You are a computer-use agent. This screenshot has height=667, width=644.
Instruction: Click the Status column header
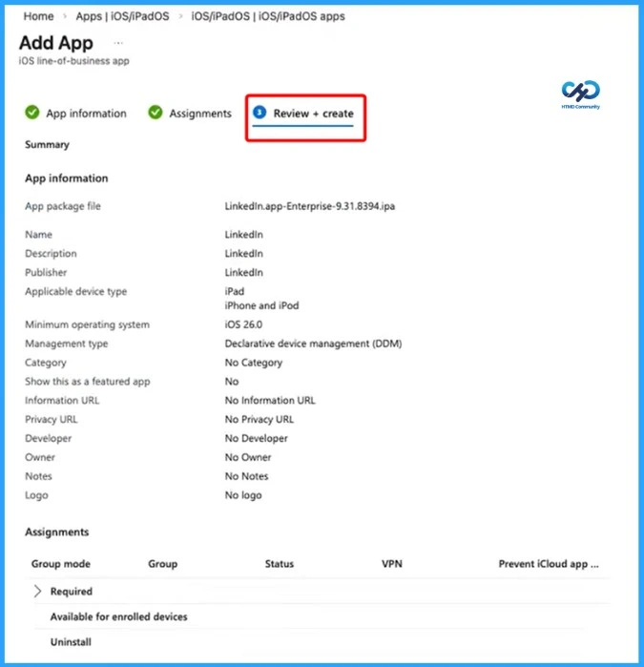pyautogui.click(x=280, y=564)
